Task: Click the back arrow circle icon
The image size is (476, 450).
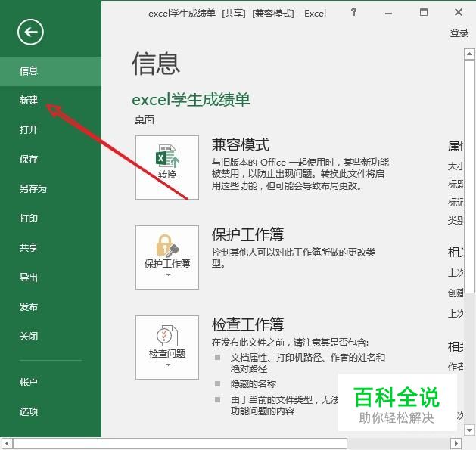Action: 30,32
